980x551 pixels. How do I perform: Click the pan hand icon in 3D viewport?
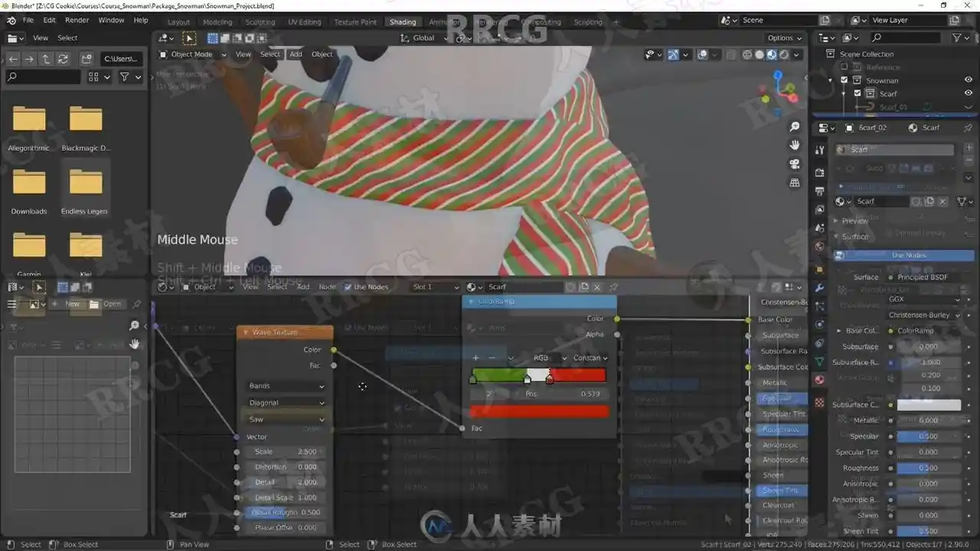tap(795, 145)
